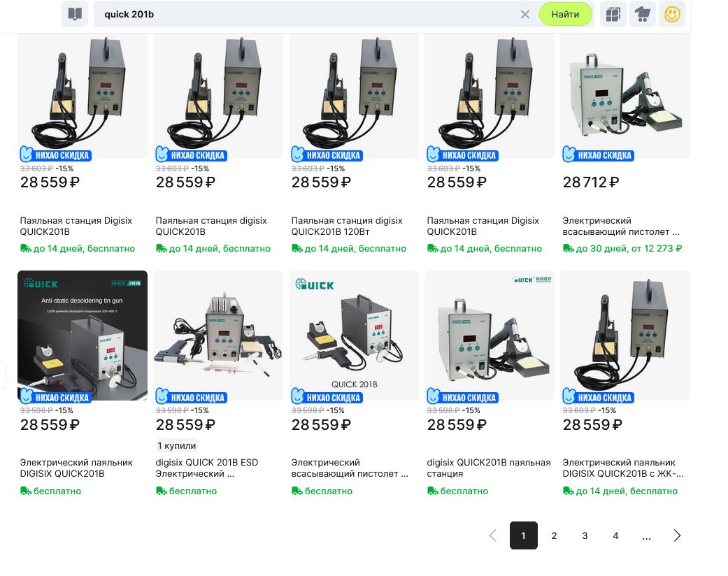Screen dimensions: 728x576
Task: Click the Найти search button
Action: coord(565,14)
